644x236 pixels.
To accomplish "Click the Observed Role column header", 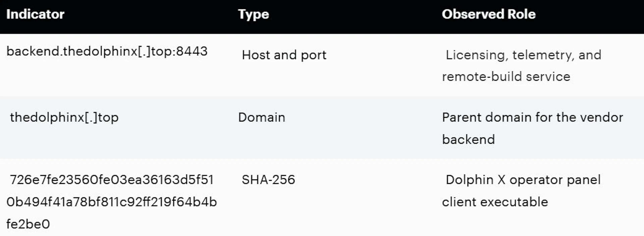I will click(x=489, y=14).
